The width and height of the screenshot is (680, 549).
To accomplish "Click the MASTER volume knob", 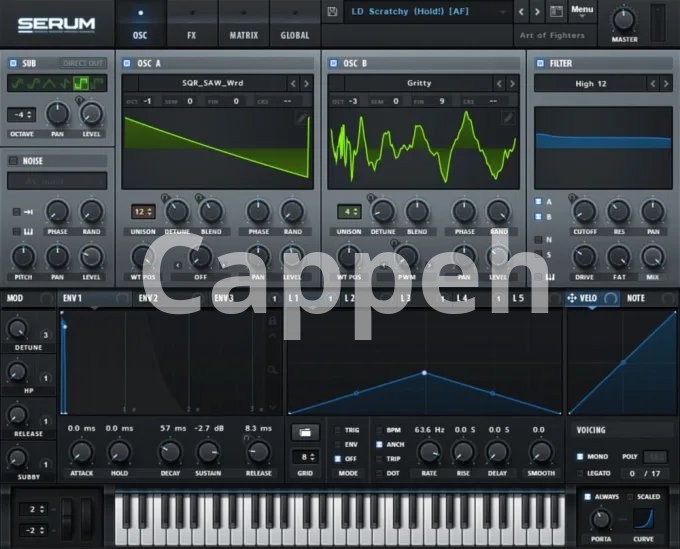I will tap(624, 19).
